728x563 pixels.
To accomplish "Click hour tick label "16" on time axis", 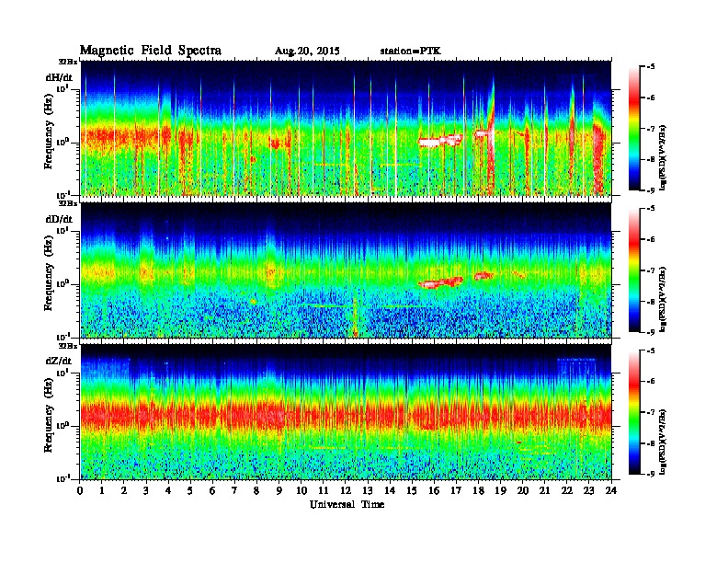I will (x=434, y=490).
